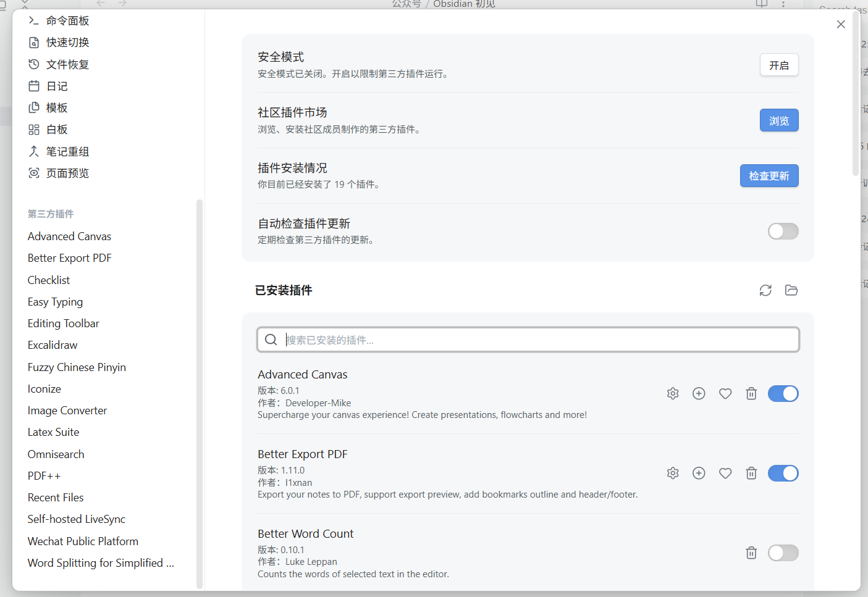
Task: Click the settings sidebar scrollbar
Action: [200, 394]
